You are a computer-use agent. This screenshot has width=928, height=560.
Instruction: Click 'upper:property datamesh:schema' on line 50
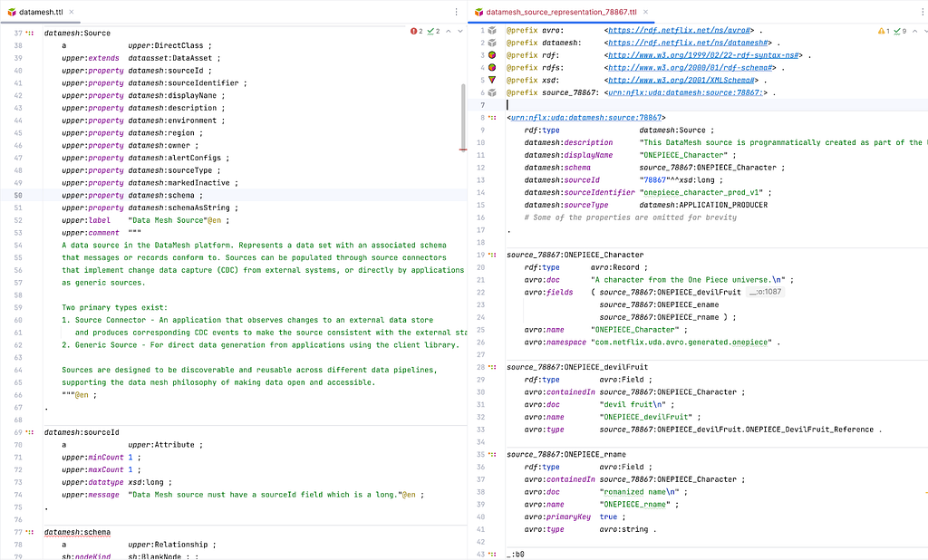pos(128,196)
